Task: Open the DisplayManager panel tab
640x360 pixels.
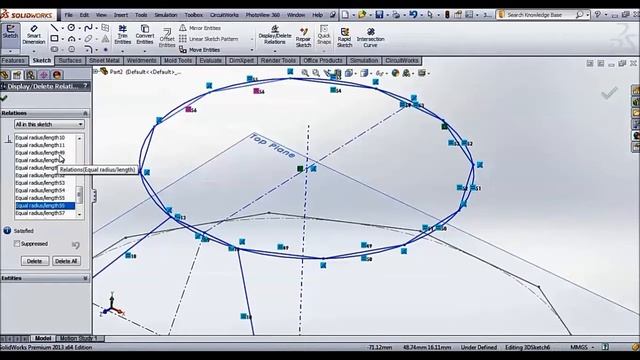Action: (x=57, y=75)
